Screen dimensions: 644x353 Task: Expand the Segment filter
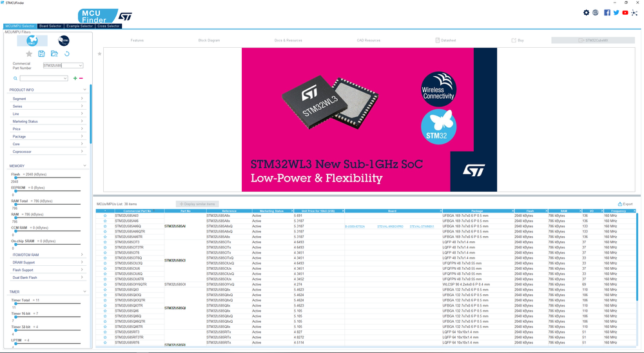(x=47, y=99)
